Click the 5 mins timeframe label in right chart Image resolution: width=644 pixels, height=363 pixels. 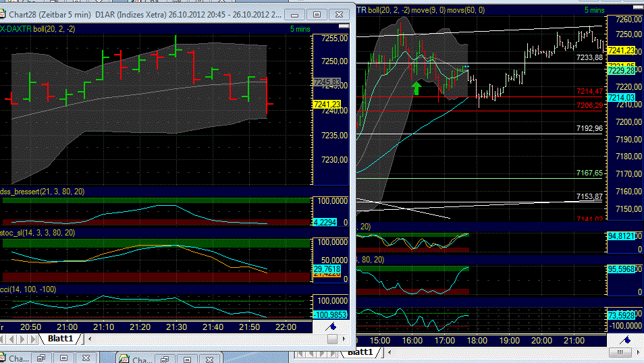tap(594, 10)
